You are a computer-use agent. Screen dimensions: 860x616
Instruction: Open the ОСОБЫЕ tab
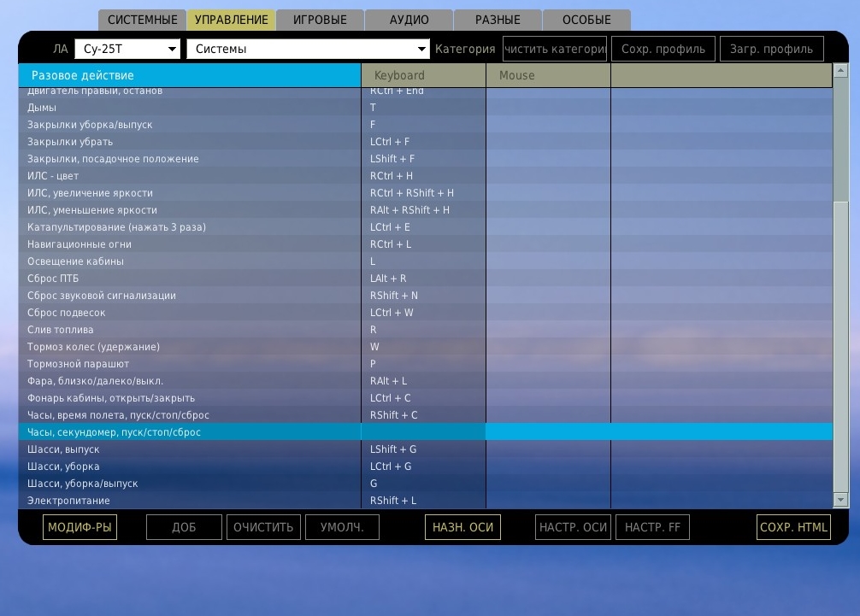pyautogui.click(x=586, y=20)
